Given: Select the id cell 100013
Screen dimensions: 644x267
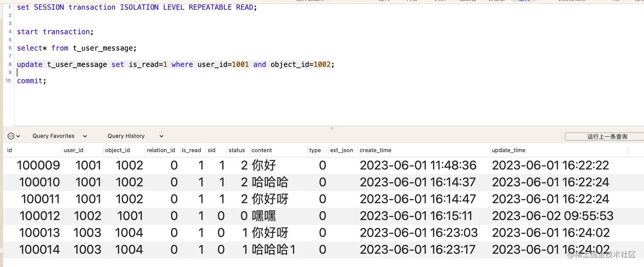Looking at the screenshot, I should coord(40,233).
